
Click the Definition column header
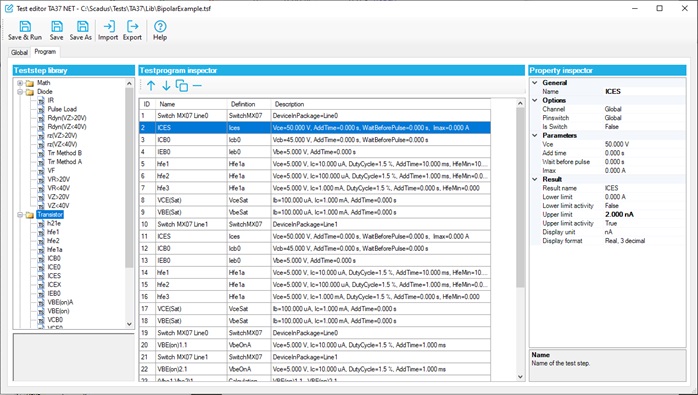249,104
